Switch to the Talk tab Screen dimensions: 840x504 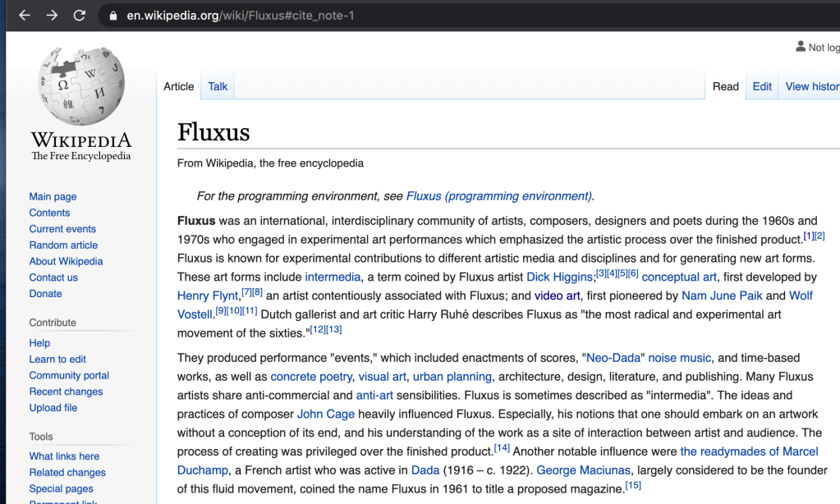tap(218, 86)
